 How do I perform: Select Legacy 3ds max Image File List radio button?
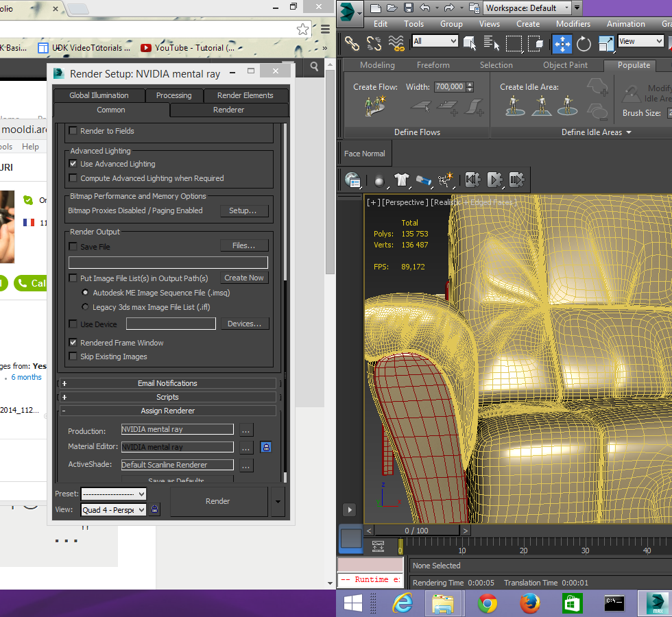85,307
